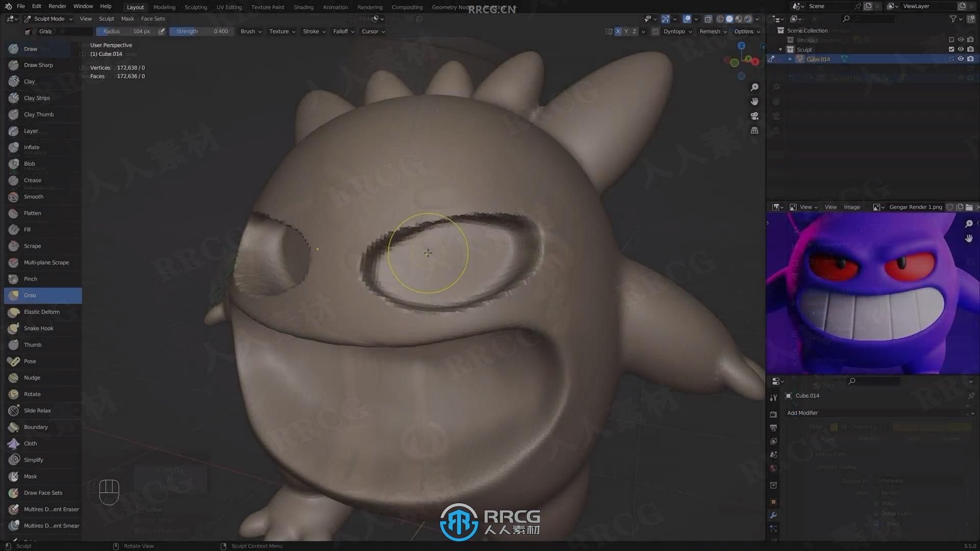Toggle radius pressure sensitivity icon
This screenshot has height=551, width=980.
[x=161, y=32]
